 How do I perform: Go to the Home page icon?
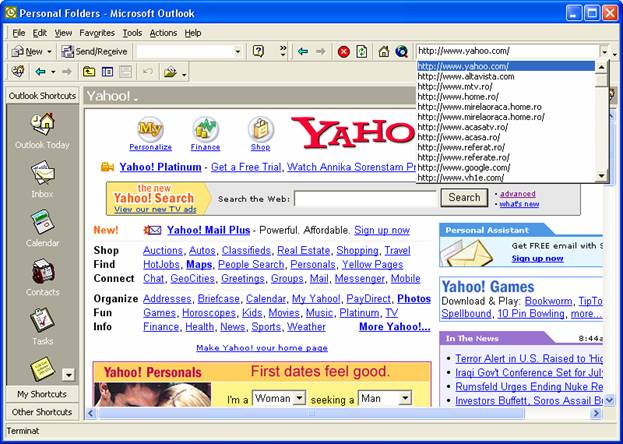tap(384, 52)
